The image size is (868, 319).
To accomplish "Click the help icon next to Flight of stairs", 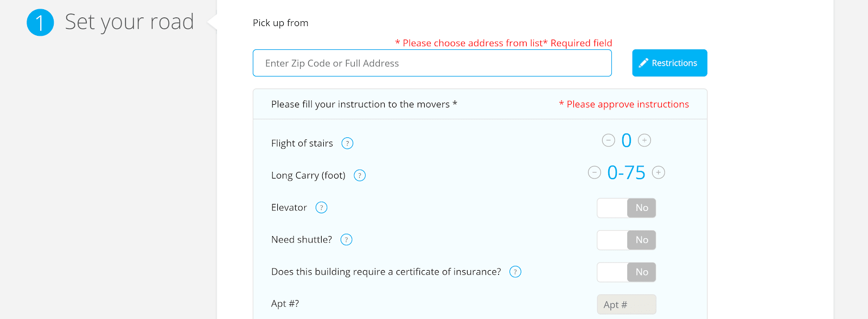I will [x=347, y=143].
